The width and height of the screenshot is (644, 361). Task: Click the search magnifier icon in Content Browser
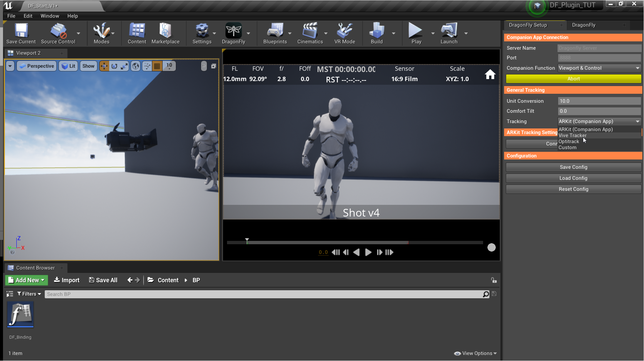[x=486, y=294]
